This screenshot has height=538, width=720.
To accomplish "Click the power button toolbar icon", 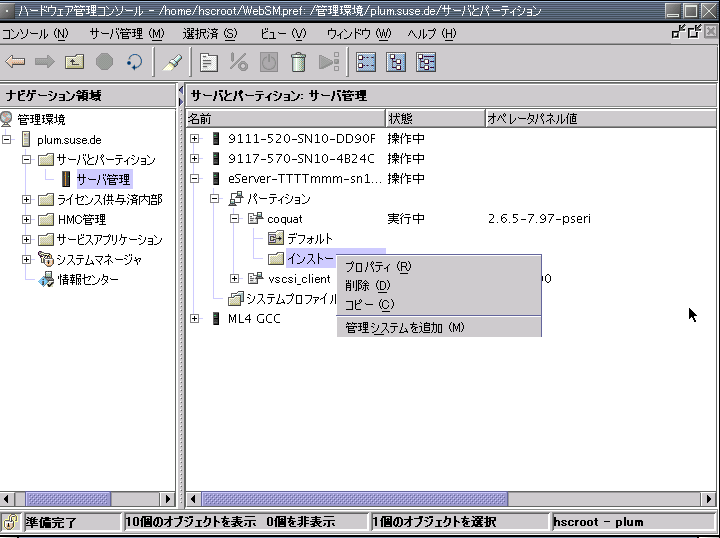I will tap(269, 62).
